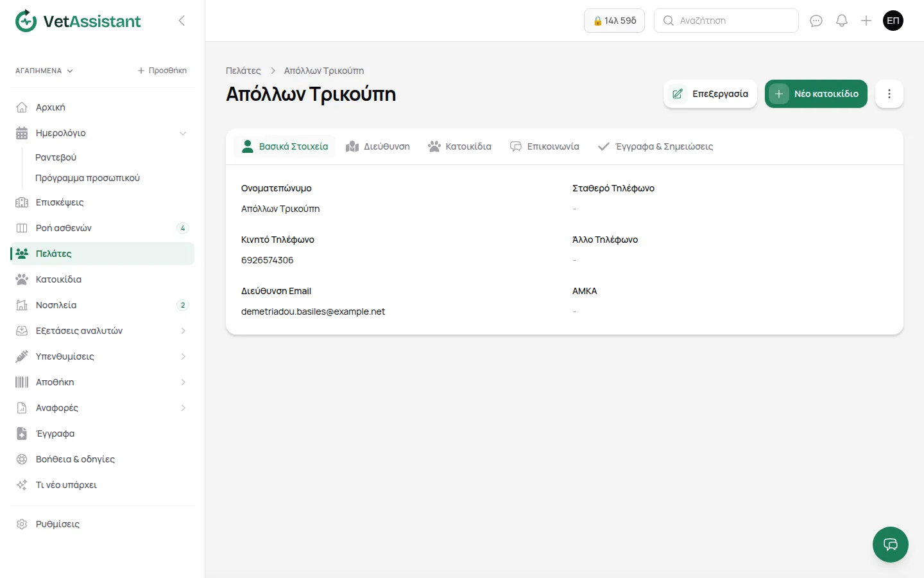
Task: Open Ραντεβού under calendar
Action: click(x=56, y=157)
